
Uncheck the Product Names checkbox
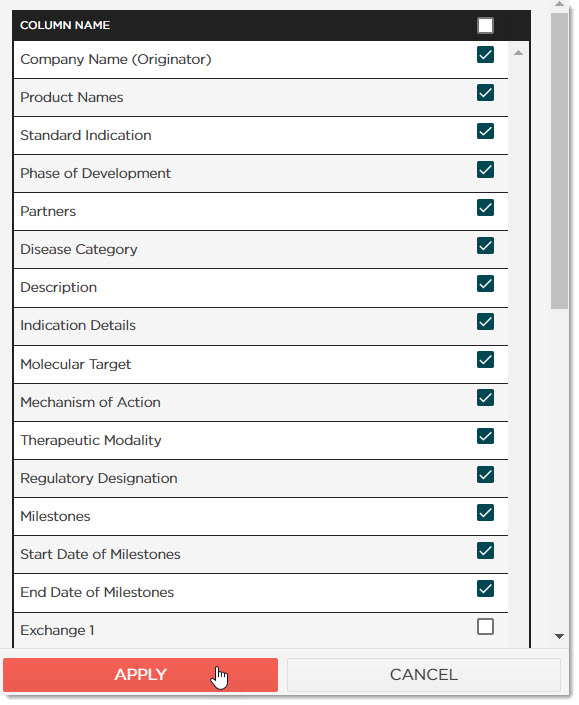tap(485, 93)
